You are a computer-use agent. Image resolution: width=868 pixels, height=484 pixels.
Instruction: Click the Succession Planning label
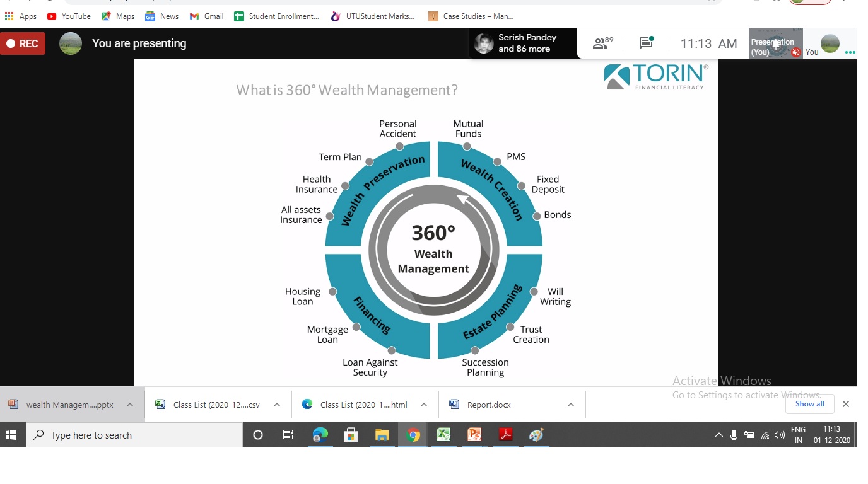pyautogui.click(x=485, y=367)
